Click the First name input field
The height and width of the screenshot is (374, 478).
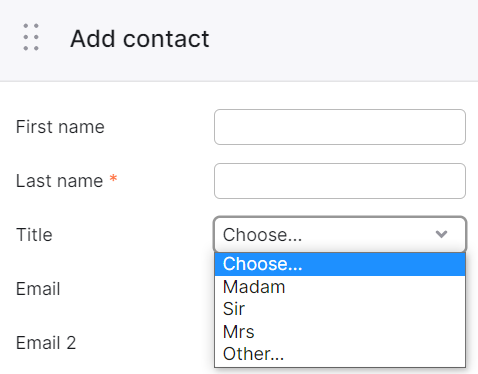point(340,127)
